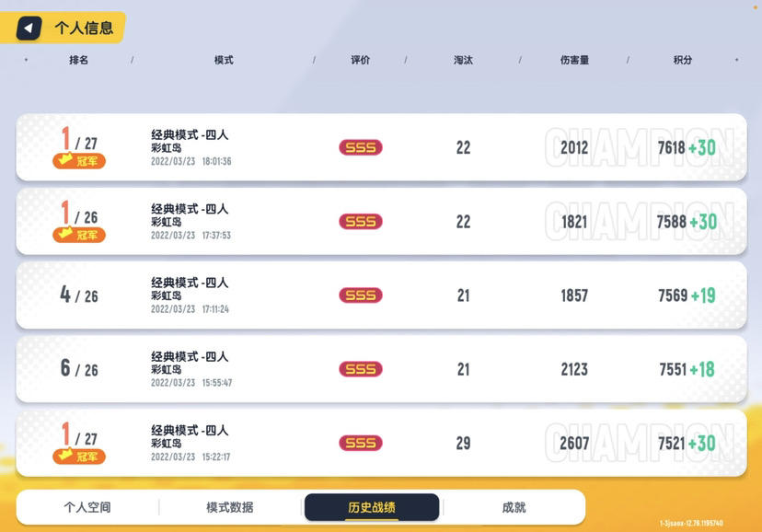The image size is (762, 532).
Task: Select the 历史战绩 tab
Action: 372,507
